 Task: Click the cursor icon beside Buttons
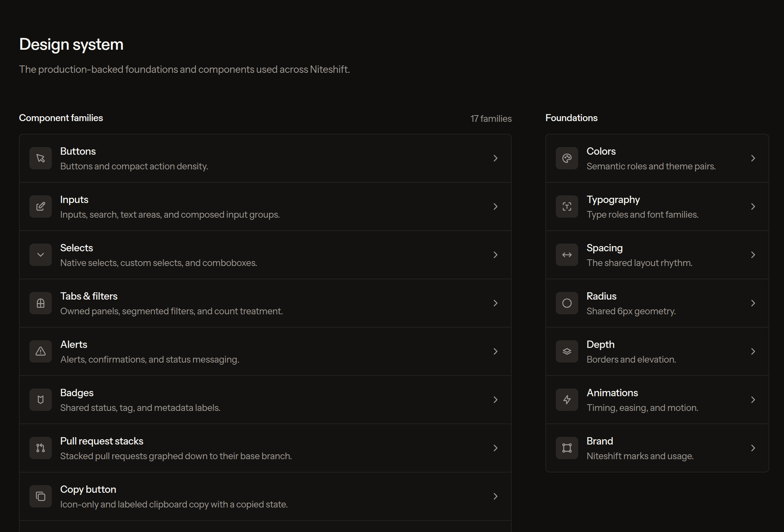41,158
